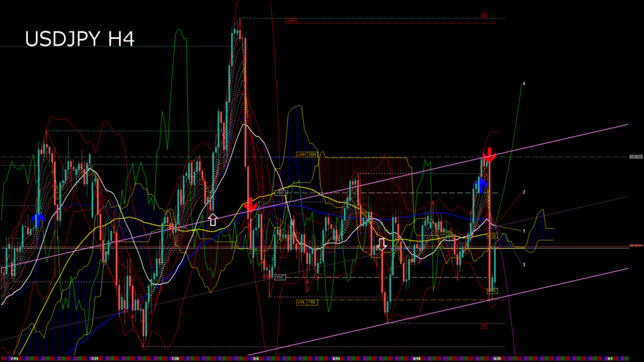
Task: Click the USDJPY H4 chart title
Action: click(79, 39)
